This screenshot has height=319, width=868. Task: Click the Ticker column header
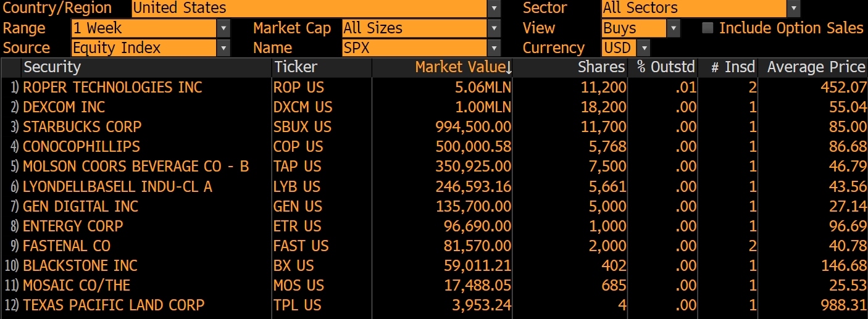[x=296, y=68]
